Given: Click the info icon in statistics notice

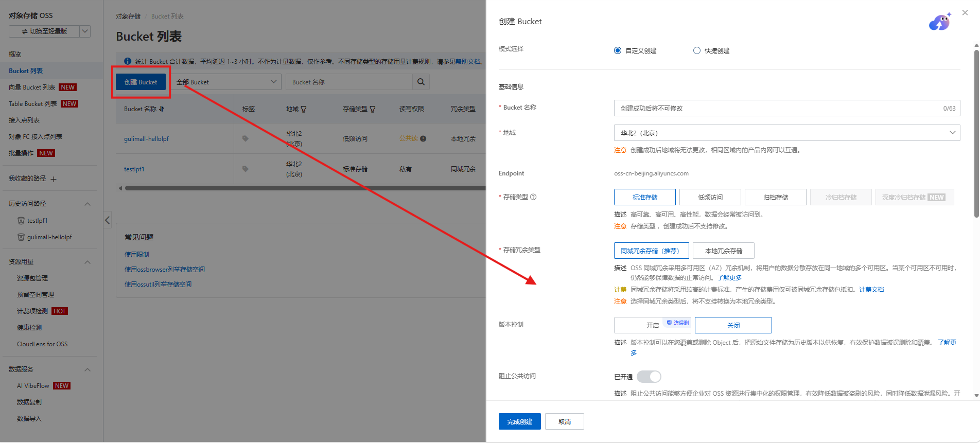Looking at the screenshot, I should point(128,61).
